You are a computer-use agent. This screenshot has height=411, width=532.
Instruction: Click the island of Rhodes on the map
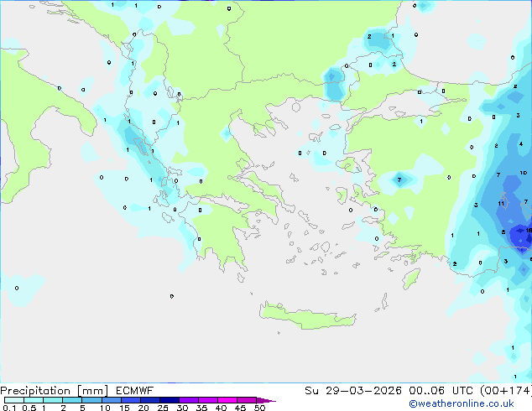coord(411,278)
